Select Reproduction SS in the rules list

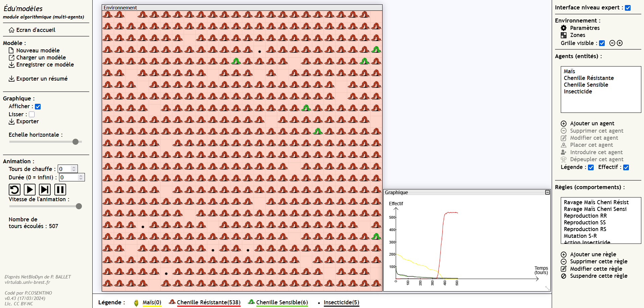[585, 222]
